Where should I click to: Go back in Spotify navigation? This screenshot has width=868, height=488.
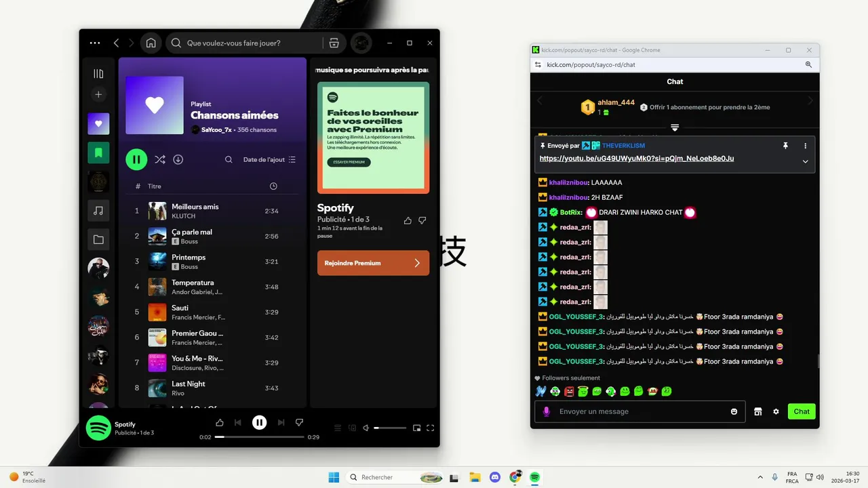[116, 43]
